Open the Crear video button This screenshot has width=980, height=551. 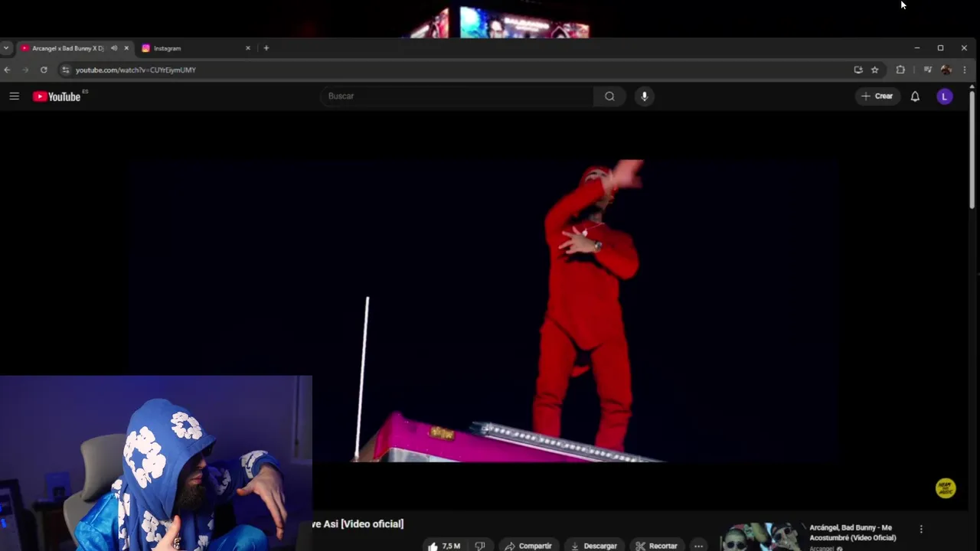pyautogui.click(x=877, y=96)
